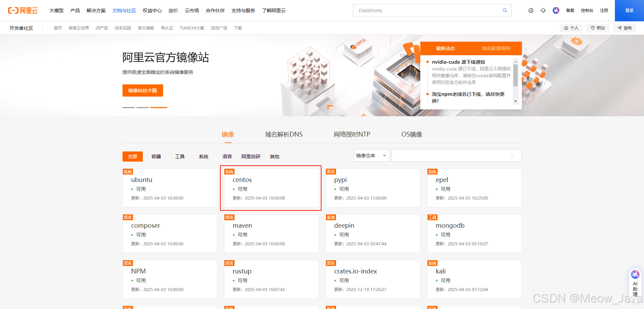Open the 定价 menu item
This screenshot has height=309, width=644.
173,11
